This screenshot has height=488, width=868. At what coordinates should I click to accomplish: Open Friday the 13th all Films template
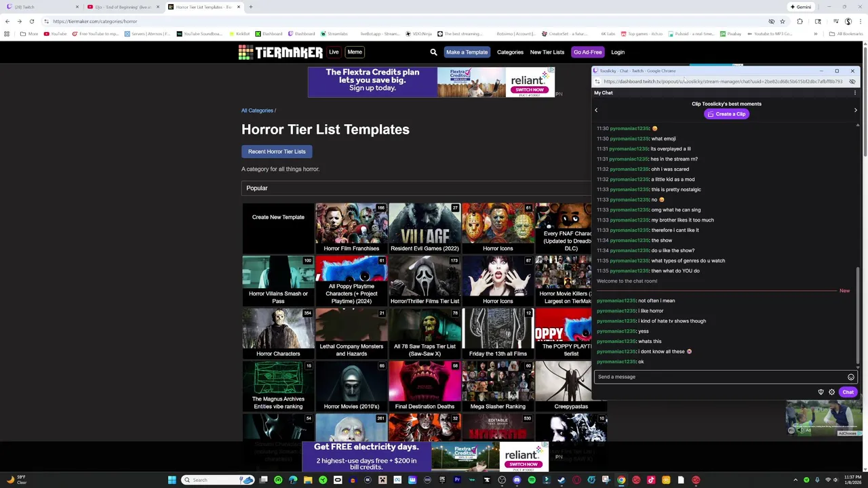coord(498,333)
